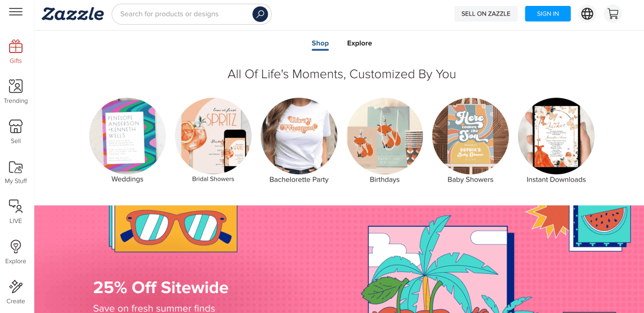Click the Gifts sidebar icon
644x313 pixels.
pyautogui.click(x=16, y=46)
